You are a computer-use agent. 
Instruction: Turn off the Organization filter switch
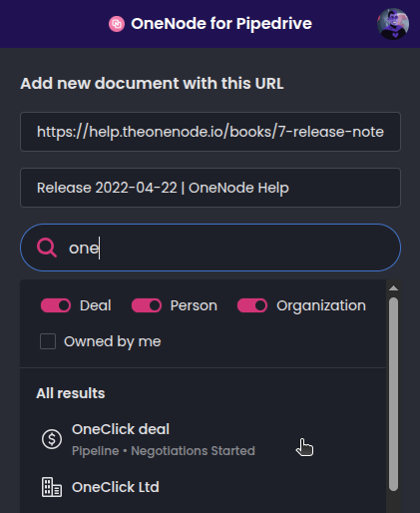[252, 305]
